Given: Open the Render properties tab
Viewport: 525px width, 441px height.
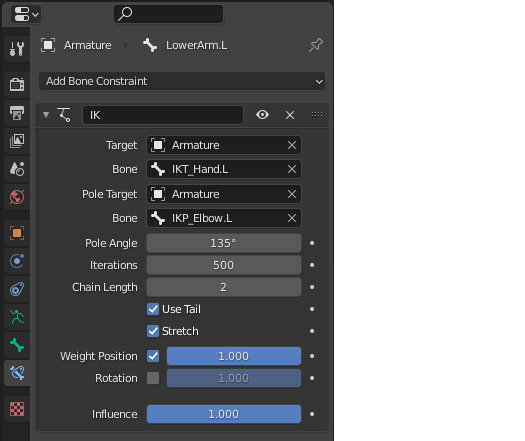Looking at the screenshot, I should [17, 84].
